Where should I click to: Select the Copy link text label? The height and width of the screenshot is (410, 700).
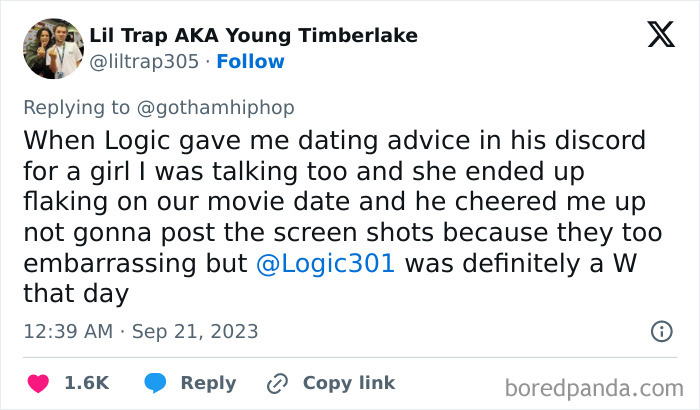coord(349,383)
